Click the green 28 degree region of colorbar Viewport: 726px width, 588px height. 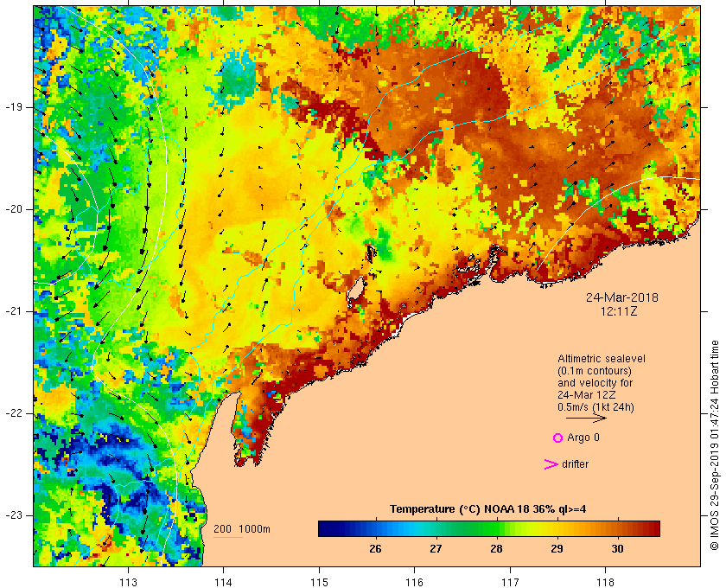point(496,528)
